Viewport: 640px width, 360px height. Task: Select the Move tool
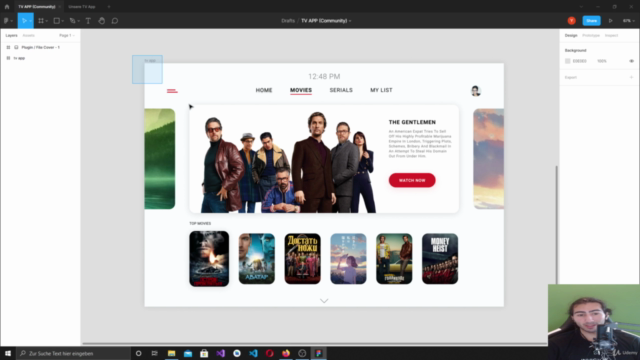(24, 21)
